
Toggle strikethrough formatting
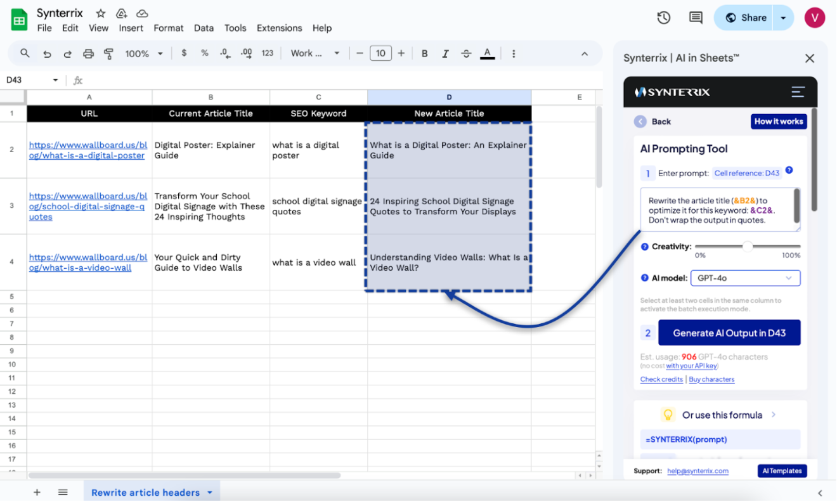coord(466,54)
